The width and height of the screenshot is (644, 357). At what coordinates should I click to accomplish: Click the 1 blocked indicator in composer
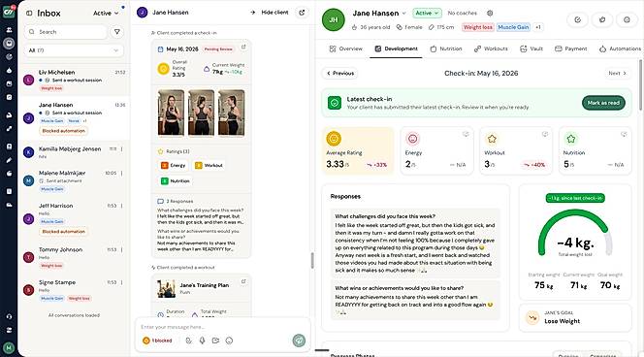coord(157,341)
